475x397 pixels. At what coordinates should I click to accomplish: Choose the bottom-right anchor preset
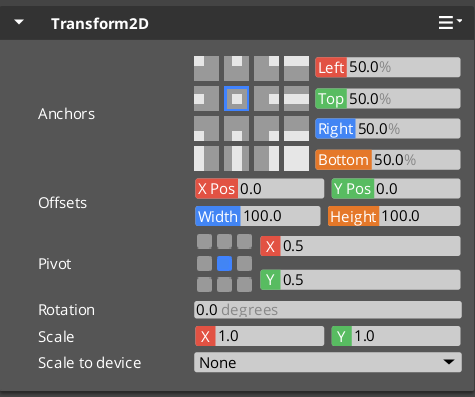click(266, 128)
